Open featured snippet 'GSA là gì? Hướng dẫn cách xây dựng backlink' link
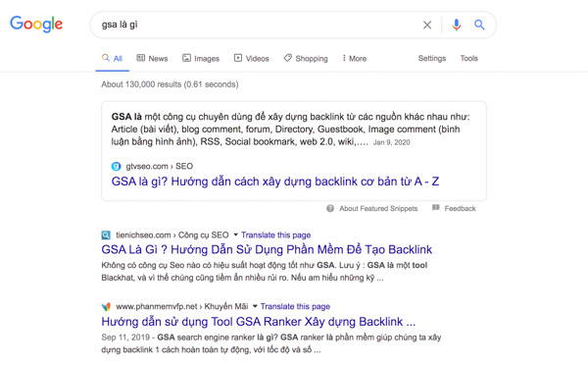 275,182
